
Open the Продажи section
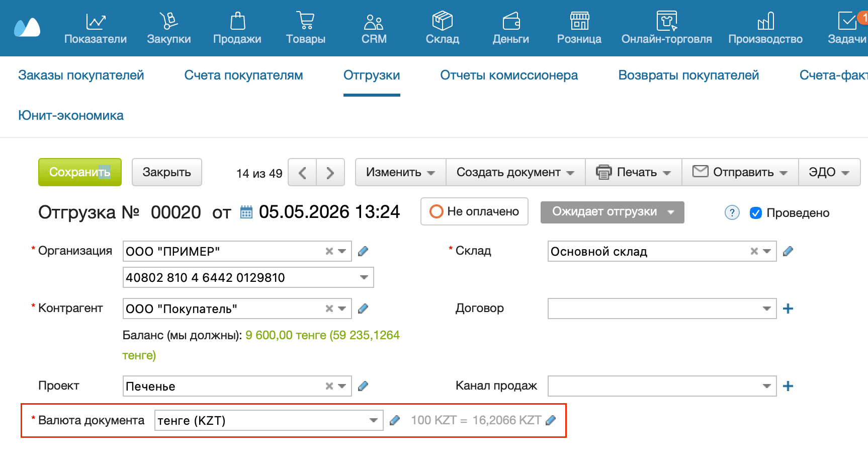pyautogui.click(x=237, y=29)
